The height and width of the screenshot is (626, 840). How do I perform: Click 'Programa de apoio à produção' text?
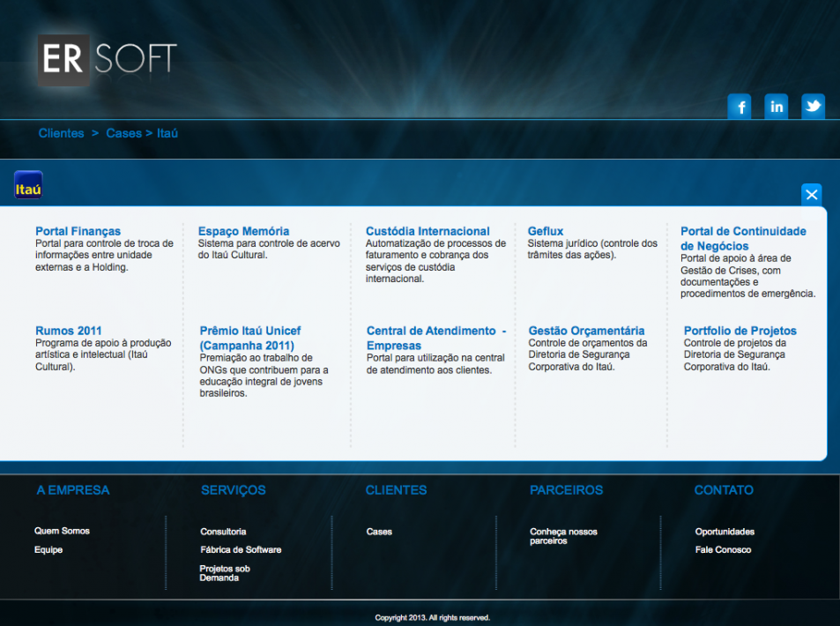click(x=103, y=354)
